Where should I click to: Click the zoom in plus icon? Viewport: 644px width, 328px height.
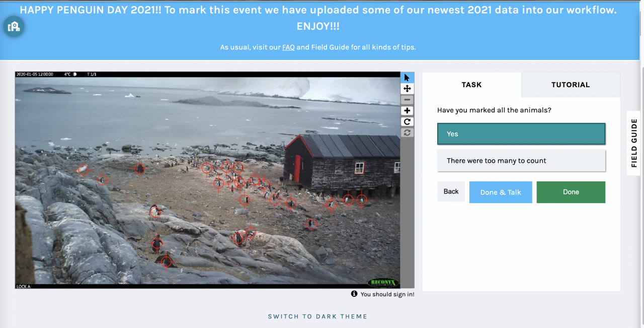click(407, 111)
